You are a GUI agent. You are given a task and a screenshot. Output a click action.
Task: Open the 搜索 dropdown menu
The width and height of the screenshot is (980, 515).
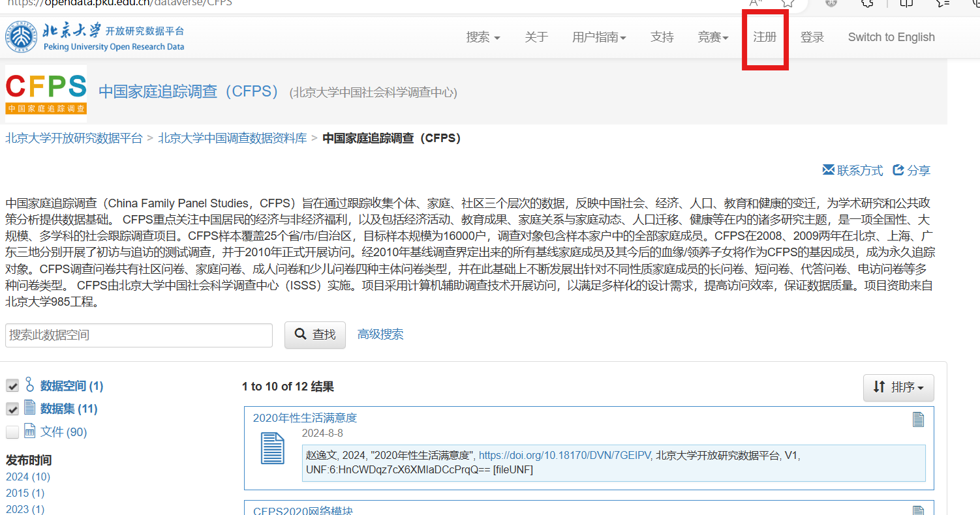[x=483, y=37]
